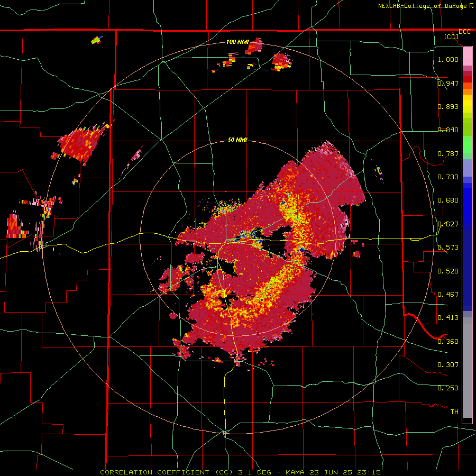The height and width of the screenshot is (476, 476).
Task: Click the 23 JUN 25 date text
Action: (331, 472)
